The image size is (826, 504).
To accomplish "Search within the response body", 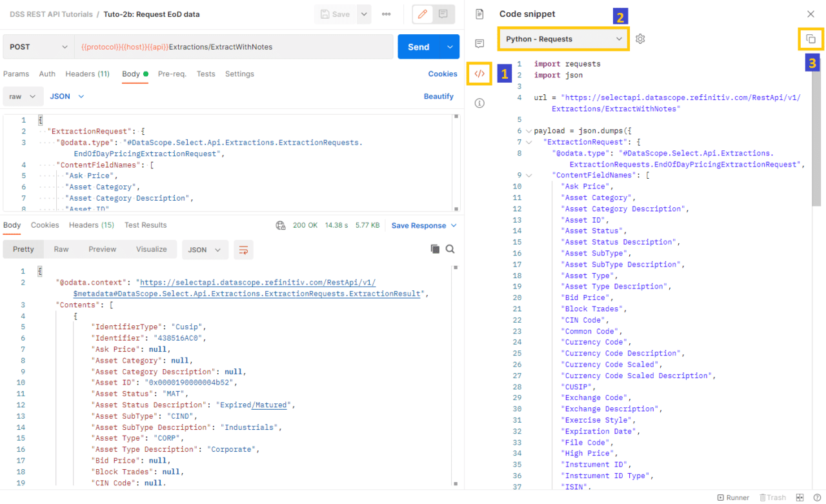I will (450, 249).
